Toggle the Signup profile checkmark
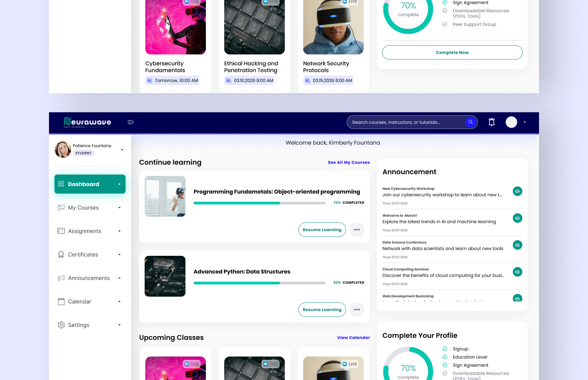588x380 pixels. coord(445,349)
